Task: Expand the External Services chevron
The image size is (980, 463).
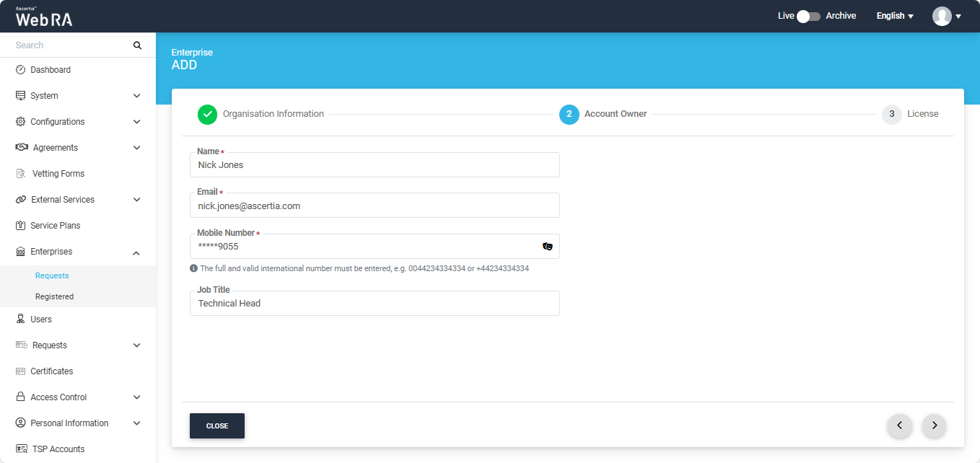Action: pos(137,200)
